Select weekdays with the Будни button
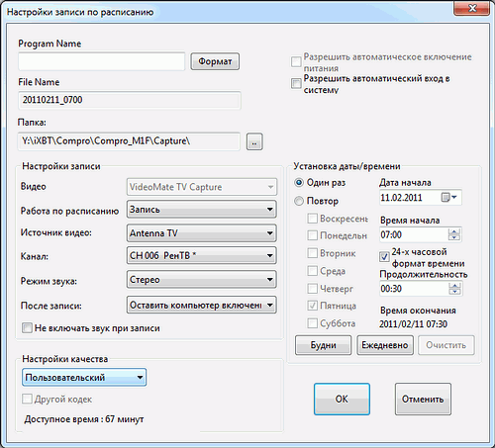The width and height of the screenshot is (495, 448). pos(323,345)
